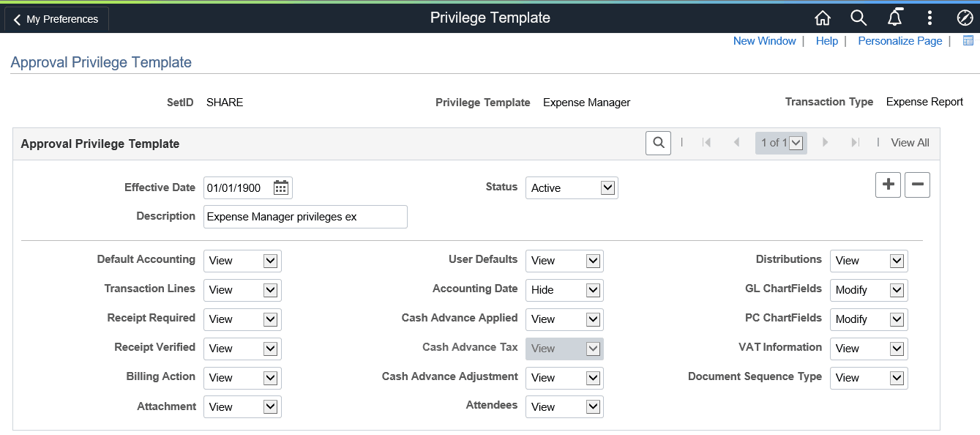The width and height of the screenshot is (980, 435).
Task: Open the Personalize Page link
Action: click(x=899, y=41)
